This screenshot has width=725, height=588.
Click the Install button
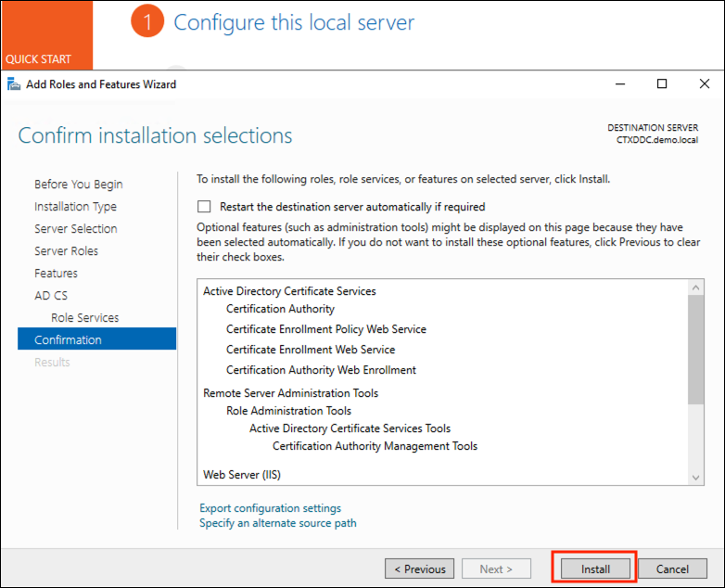click(x=595, y=569)
